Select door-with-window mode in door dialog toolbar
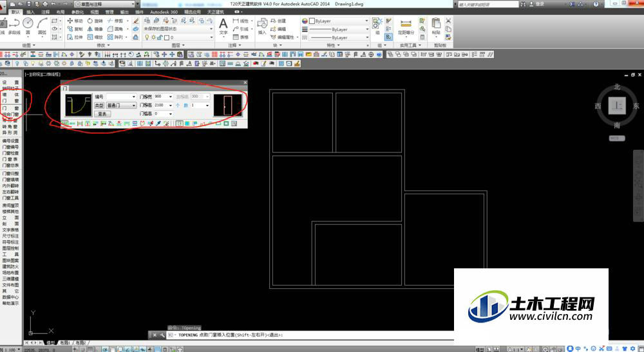The height and width of the screenshot is (352, 644). pyautogui.click(x=195, y=123)
